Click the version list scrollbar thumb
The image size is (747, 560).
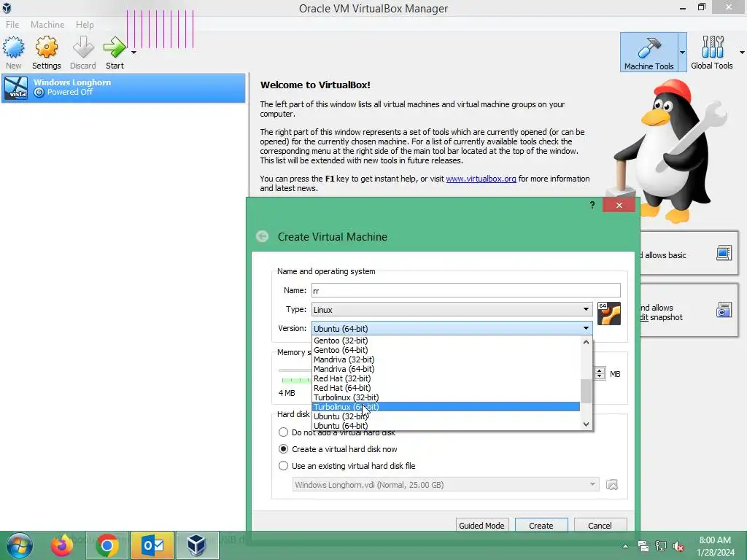point(586,391)
